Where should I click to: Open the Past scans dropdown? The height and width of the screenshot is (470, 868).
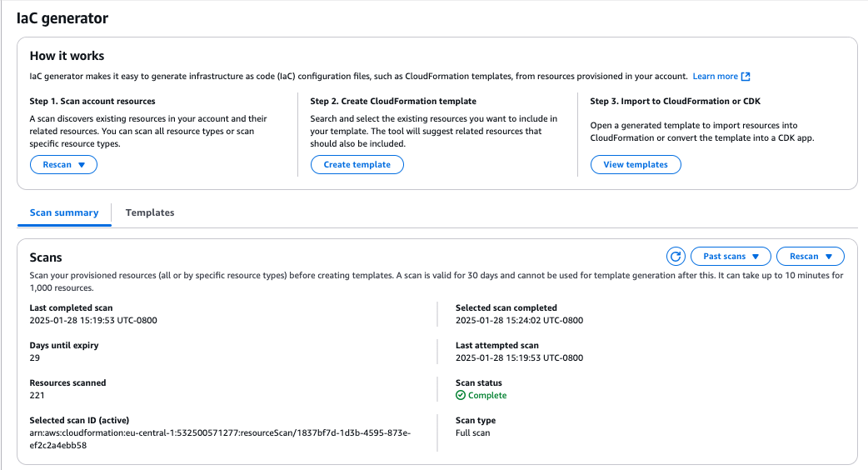point(731,257)
